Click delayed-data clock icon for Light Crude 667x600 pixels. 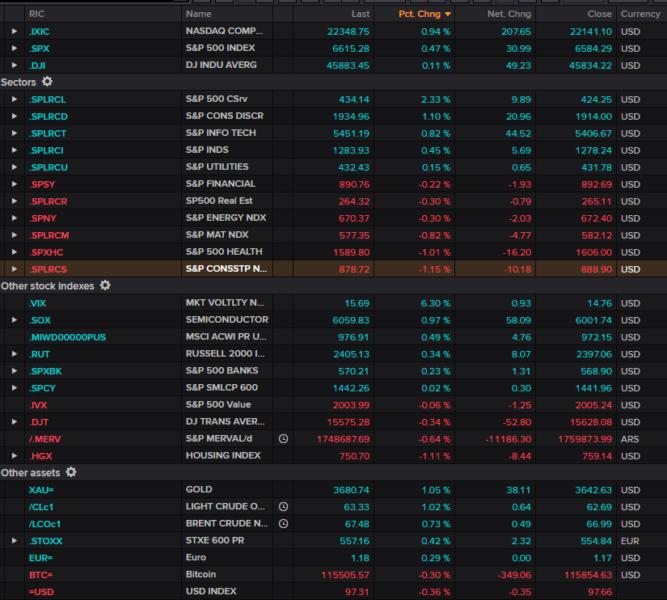(x=283, y=506)
